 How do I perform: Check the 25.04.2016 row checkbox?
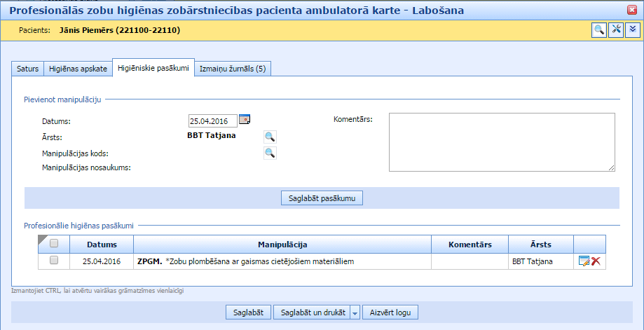pyautogui.click(x=54, y=261)
